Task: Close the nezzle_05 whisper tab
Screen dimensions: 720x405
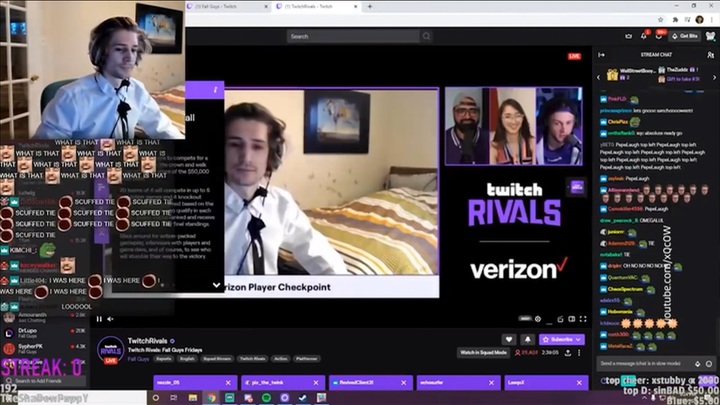Action: pyautogui.click(x=228, y=382)
